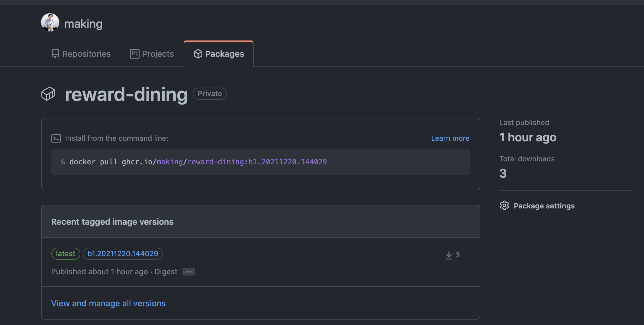The image size is (644, 325).
Task: Click the Private visibility badge
Action: [210, 94]
